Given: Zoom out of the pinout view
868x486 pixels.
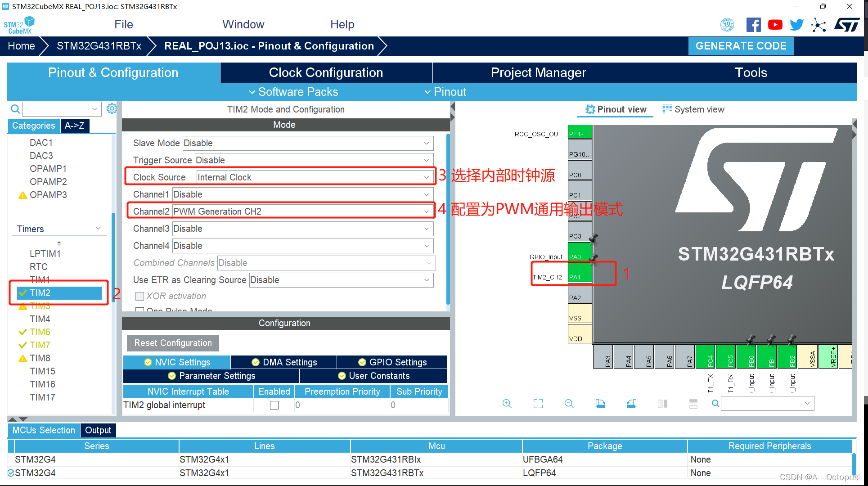Looking at the screenshot, I should (569, 404).
